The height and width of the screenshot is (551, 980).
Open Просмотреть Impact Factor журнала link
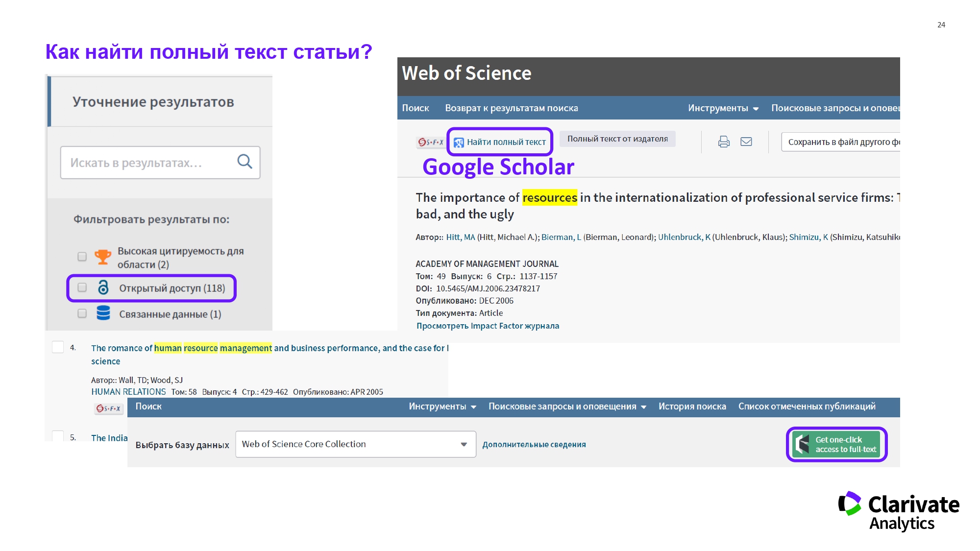tap(488, 326)
